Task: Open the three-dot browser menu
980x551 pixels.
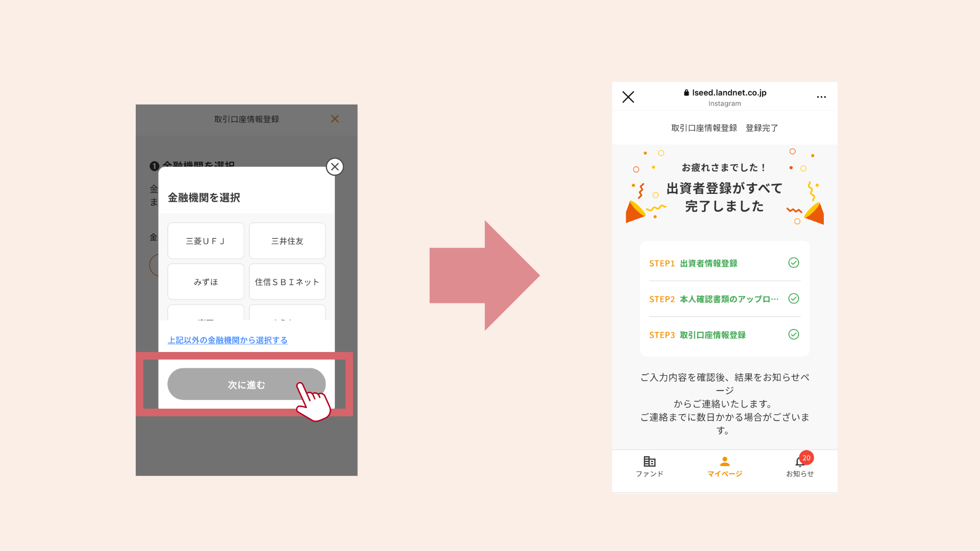Action: (x=821, y=97)
